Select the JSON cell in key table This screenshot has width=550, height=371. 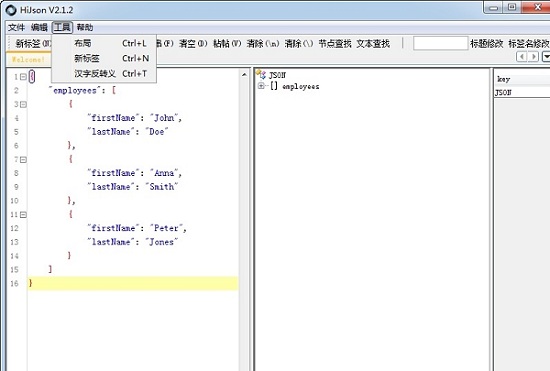coord(522,93)
